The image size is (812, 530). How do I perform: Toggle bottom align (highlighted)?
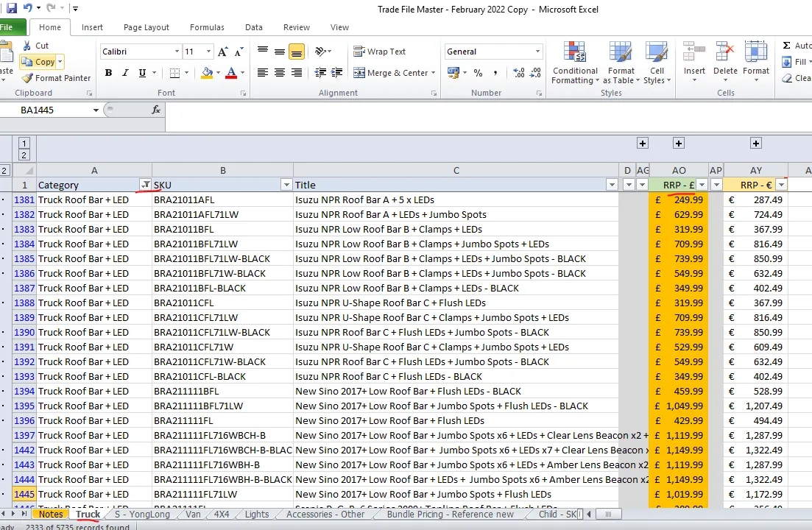(x=296, y=52)
